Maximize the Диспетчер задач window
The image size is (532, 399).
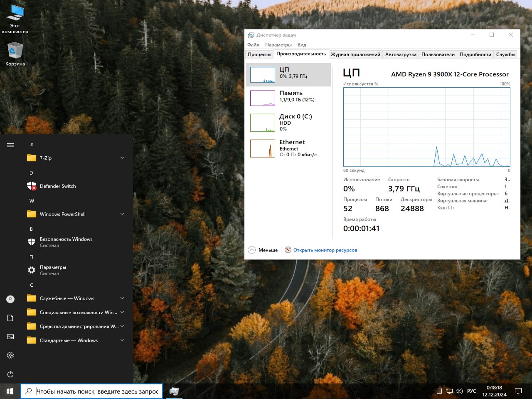tap(492, 35)
